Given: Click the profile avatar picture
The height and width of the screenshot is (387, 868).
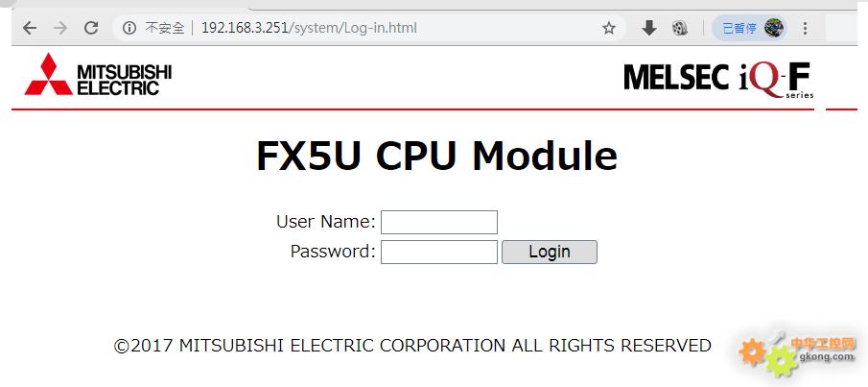Looking at the screenshot, I should [774, 28].
